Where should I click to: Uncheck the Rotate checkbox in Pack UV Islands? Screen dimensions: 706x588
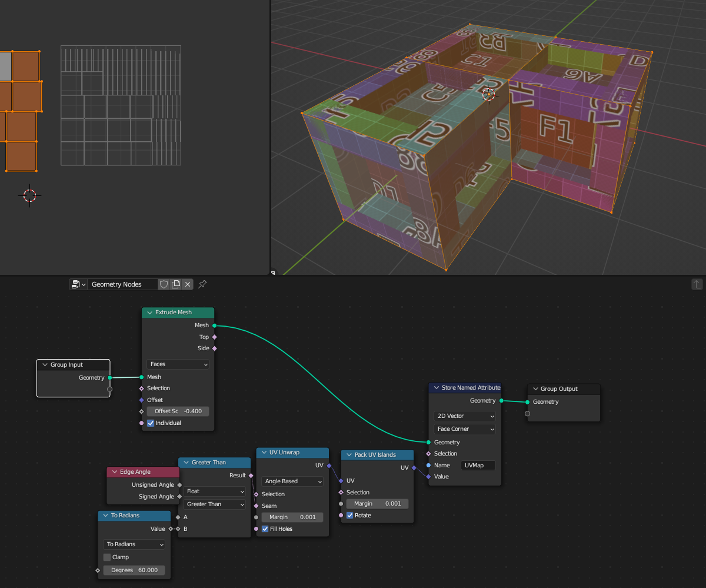[350, 516]
